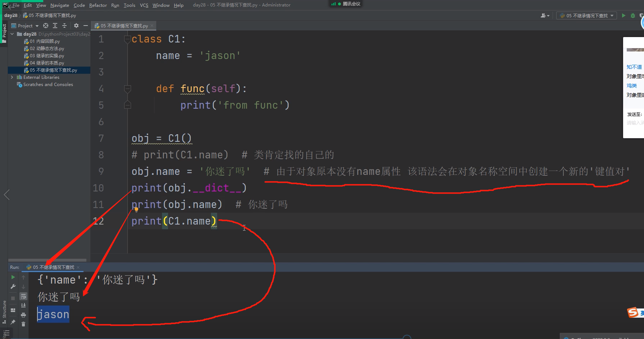This screenshot has height=339, width=644.
Task: Click the stop square in the Run panel
Action: point(13,298)
